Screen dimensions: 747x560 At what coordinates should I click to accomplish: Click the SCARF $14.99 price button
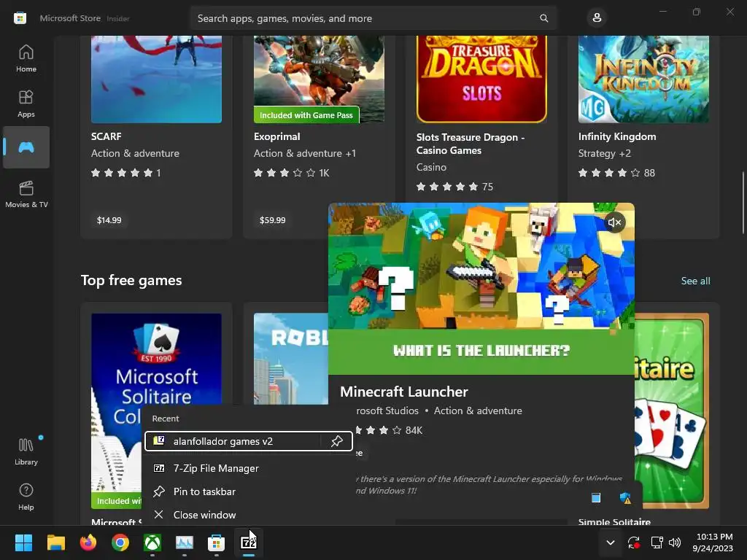pos(109,220)
